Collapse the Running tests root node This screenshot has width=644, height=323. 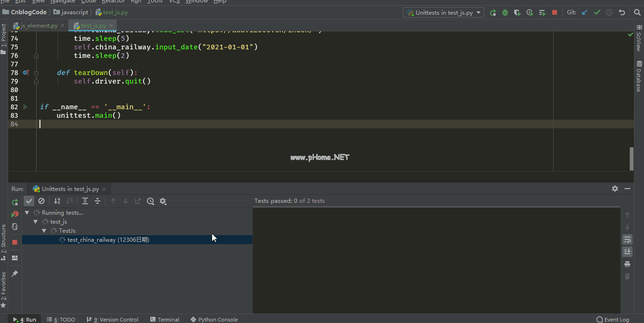27,213
